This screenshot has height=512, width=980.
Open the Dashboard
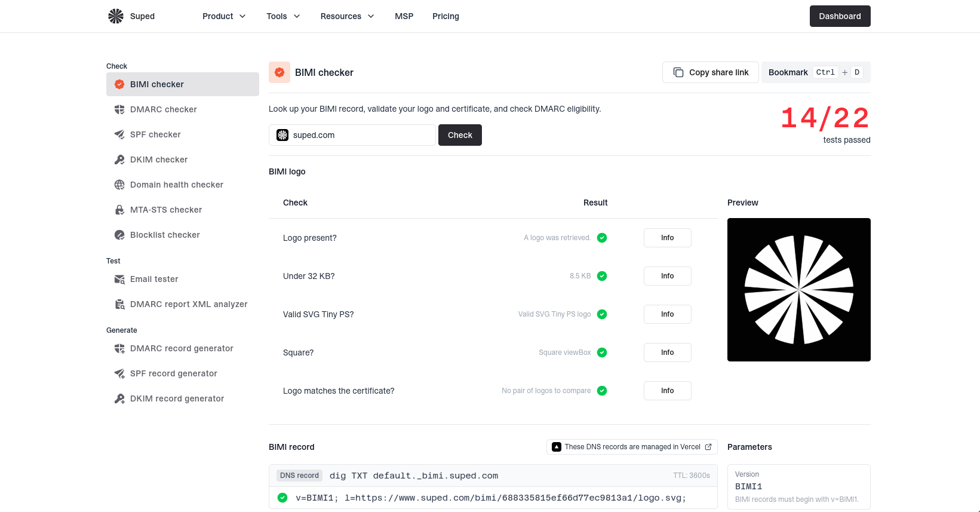(840, 16)
